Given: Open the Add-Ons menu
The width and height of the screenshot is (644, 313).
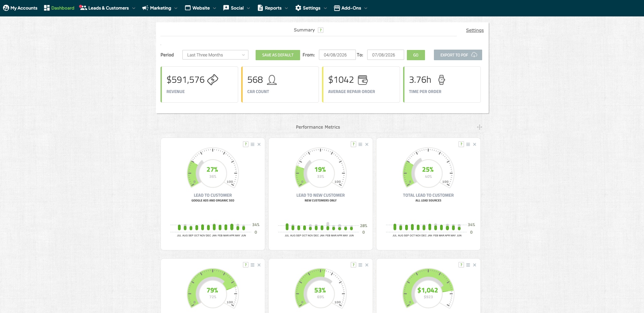Looking at the screenshot, I should (x=348, y=8).
